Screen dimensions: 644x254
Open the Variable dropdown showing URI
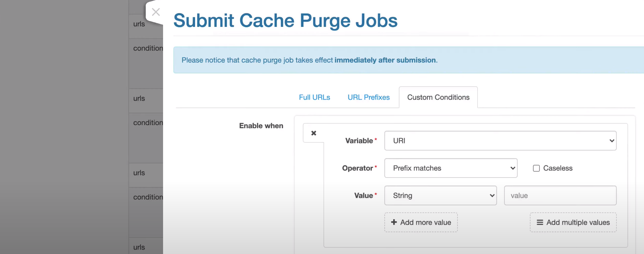[500, 141]
